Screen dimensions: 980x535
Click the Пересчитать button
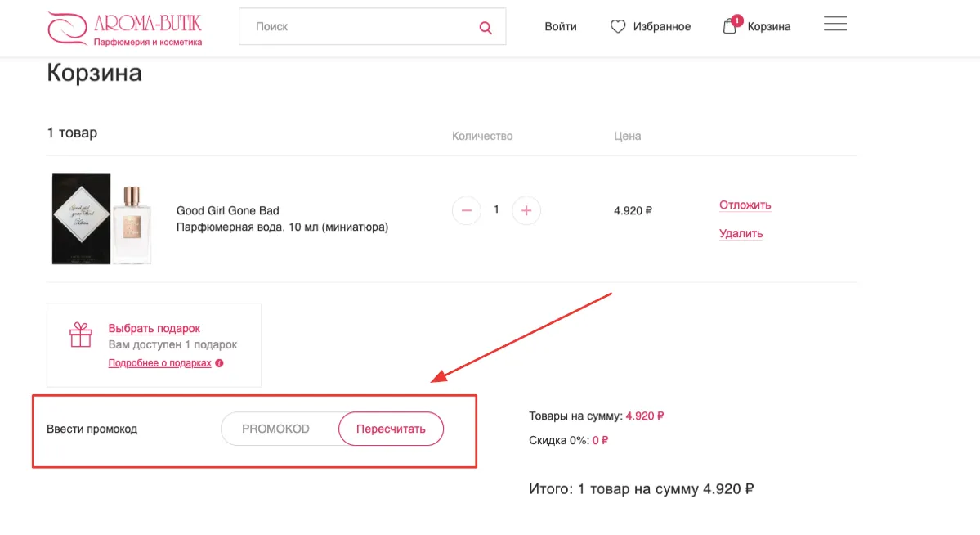(x=392, y=429)
